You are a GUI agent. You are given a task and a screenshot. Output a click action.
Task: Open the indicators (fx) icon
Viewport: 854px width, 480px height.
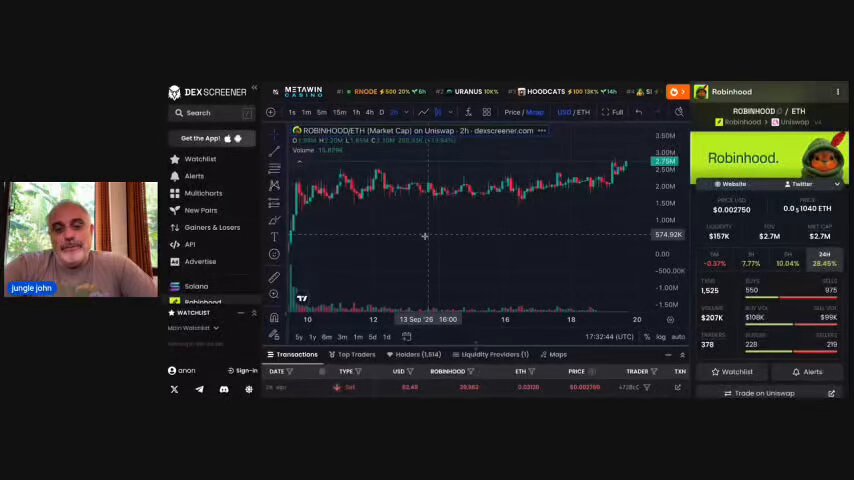pyautogui.click(x=468, y=112)
